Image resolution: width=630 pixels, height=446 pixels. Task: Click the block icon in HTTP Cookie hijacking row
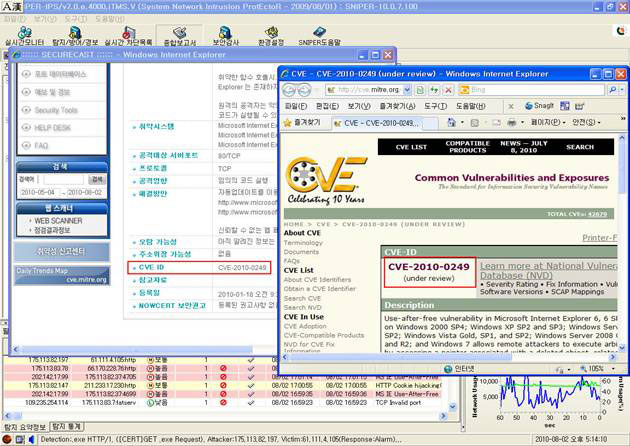pos(223,385)
